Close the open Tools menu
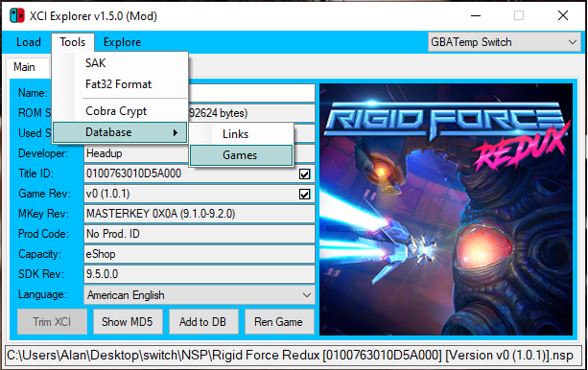Image resolution: width=588 pixels, height=370 pixels. (73, 42)
